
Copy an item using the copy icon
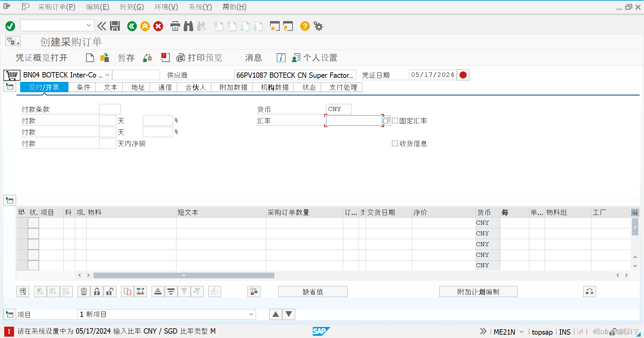(x=127, y=291)
